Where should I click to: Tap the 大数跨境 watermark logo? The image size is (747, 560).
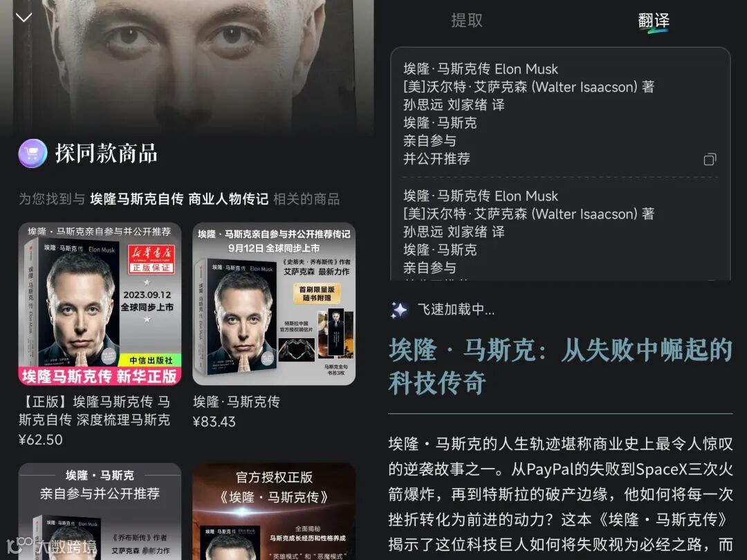tap(53, 546)
